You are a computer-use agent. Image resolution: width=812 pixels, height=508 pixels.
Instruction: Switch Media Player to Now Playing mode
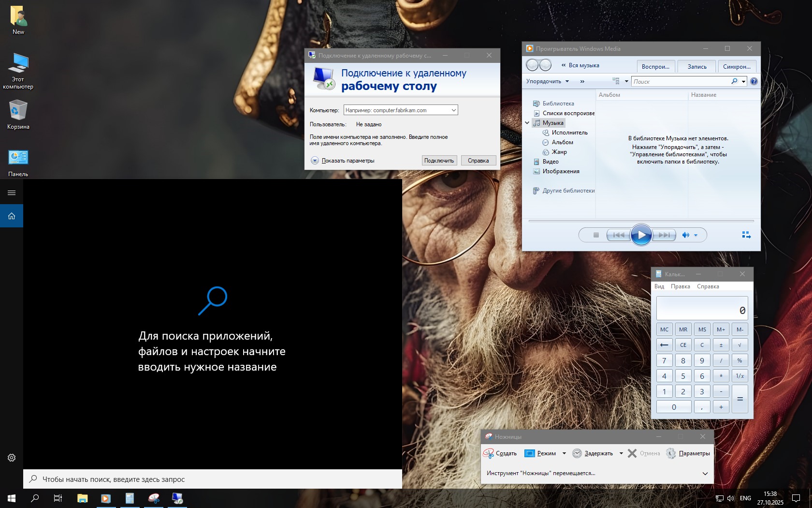[x=746, y=235]
